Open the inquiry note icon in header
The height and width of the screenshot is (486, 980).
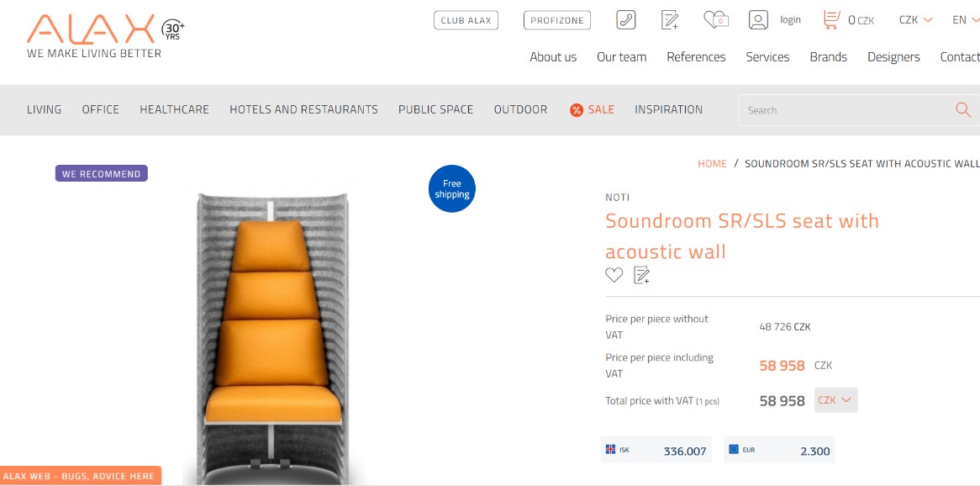pyautogui.click(x=670, y=20)
